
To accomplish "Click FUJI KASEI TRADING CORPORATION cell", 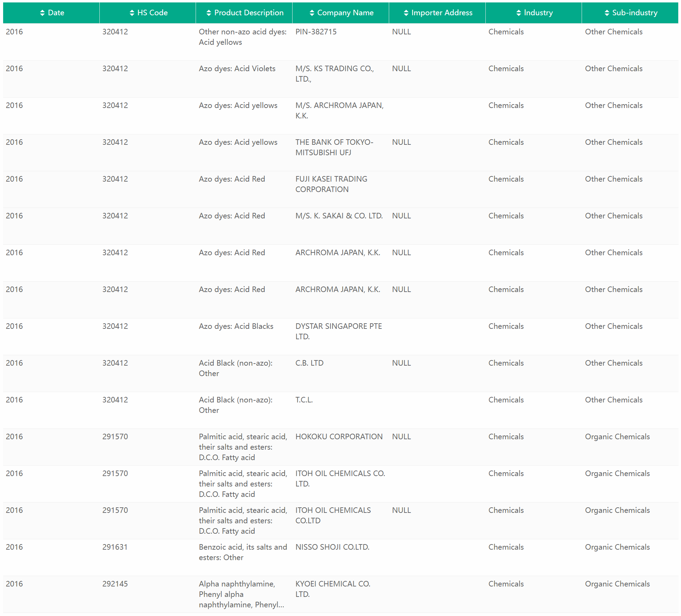I will [x=340, y=189].
